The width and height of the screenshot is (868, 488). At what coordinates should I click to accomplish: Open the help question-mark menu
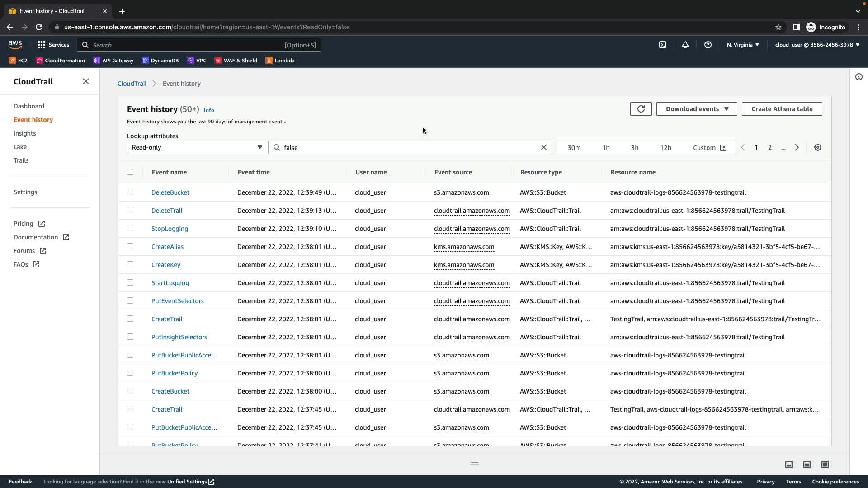(x=708, y=45)
